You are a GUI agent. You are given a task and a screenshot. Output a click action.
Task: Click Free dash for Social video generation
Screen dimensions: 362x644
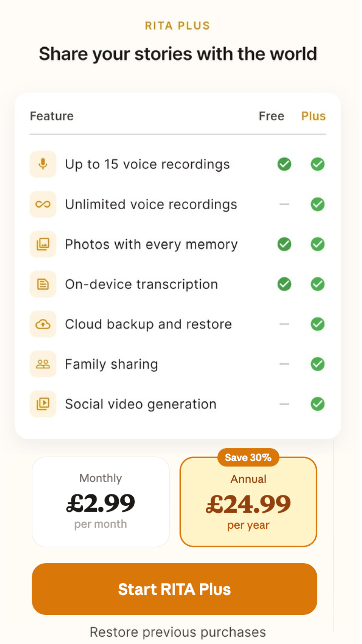click(284, 404)
